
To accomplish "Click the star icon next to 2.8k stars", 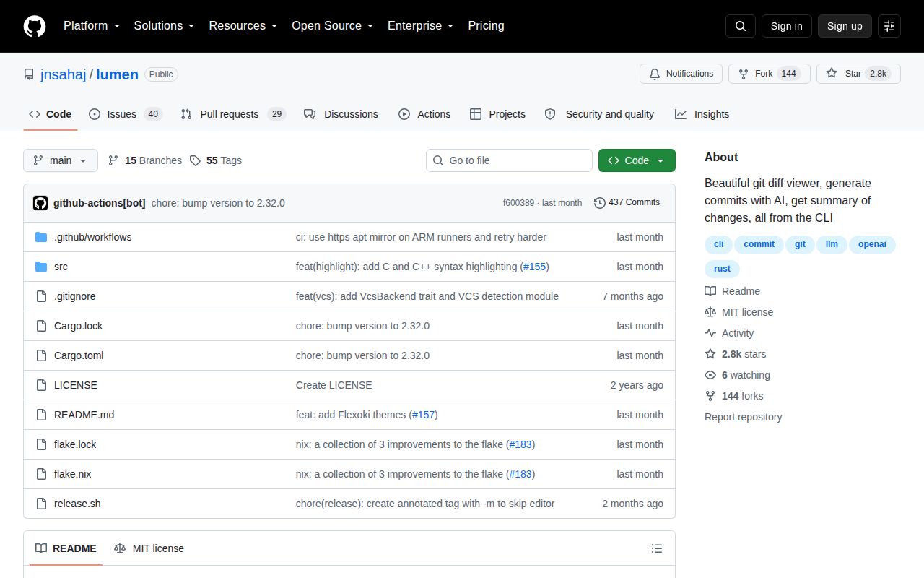I will pos(710,354).
